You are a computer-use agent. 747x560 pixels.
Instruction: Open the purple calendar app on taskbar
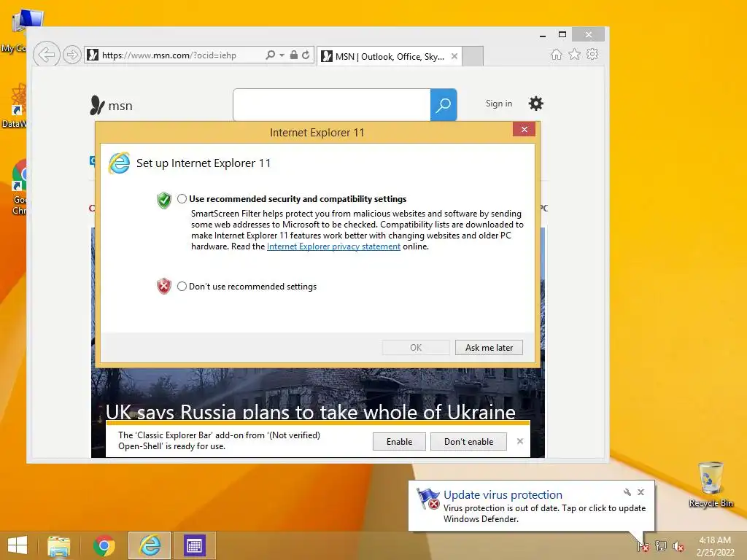194,545
